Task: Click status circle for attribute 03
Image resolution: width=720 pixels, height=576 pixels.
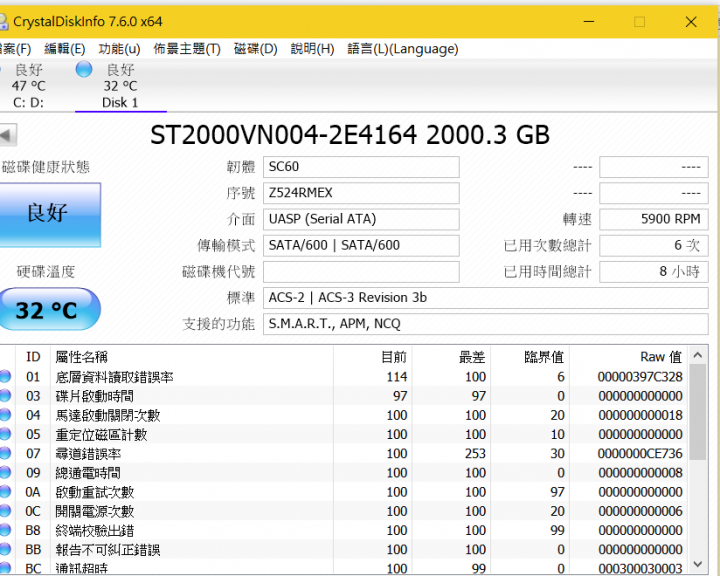Action: 5,396
